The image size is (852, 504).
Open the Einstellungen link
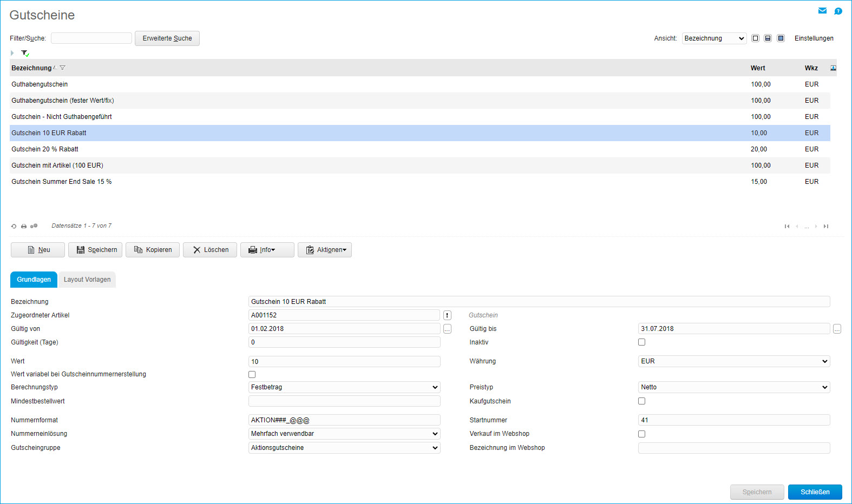tap(814, 38)
